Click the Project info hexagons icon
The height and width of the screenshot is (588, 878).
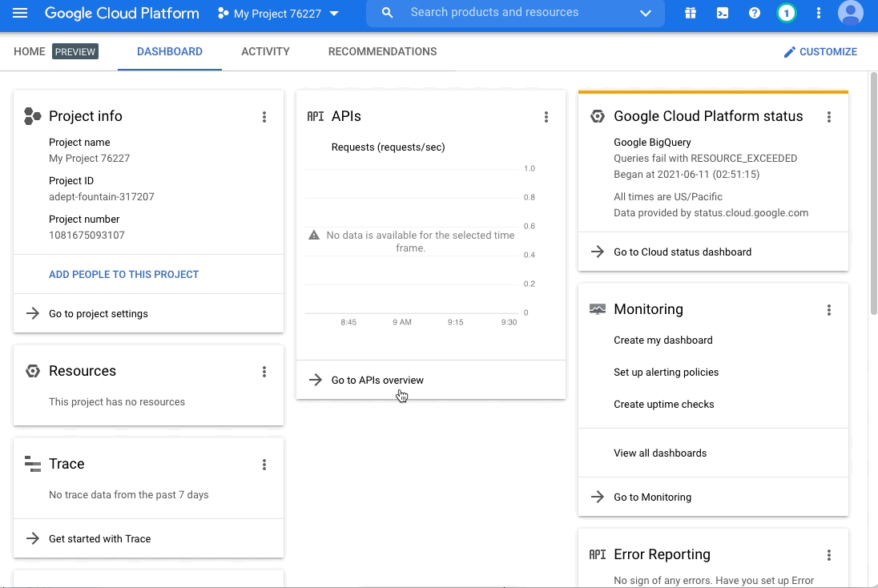click(33, 116)
